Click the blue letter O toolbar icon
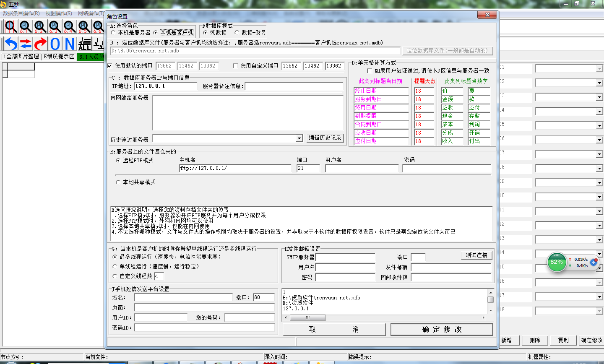The height and width of the screenshot is (364, 604). tap(55, 44)
